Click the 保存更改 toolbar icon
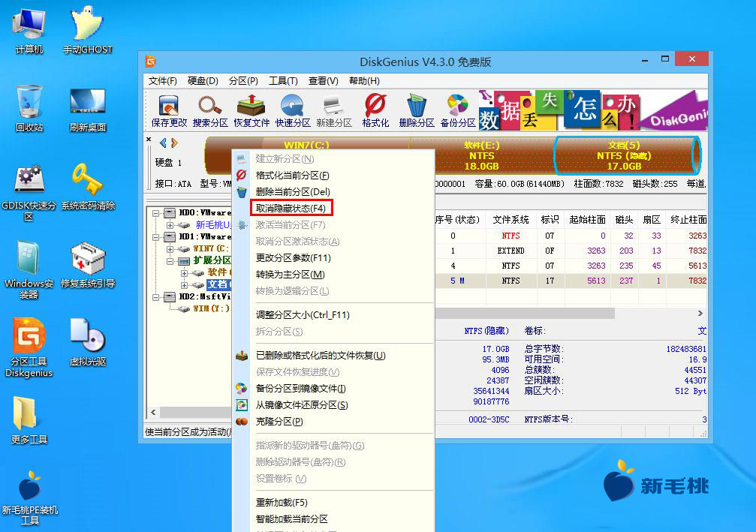The width and height of the screenshot is (756, 532). (x=169, y=111)
